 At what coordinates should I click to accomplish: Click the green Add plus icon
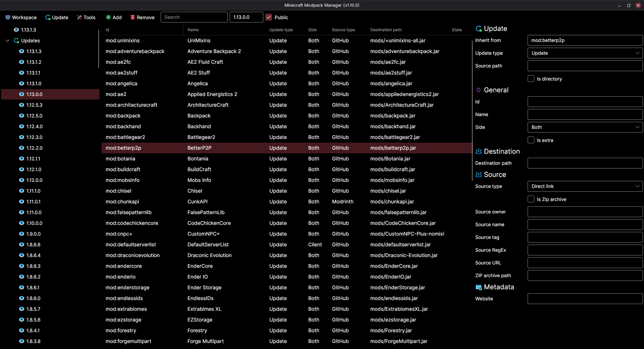108,17
